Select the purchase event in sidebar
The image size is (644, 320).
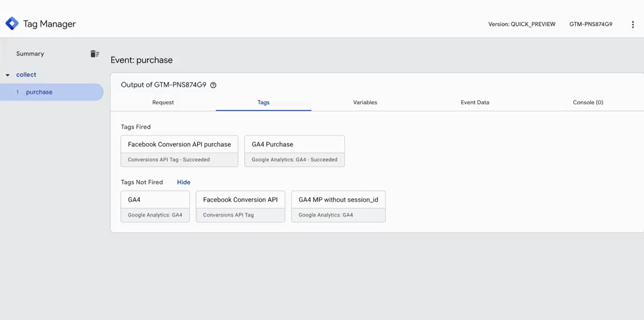tap(39, 91)
